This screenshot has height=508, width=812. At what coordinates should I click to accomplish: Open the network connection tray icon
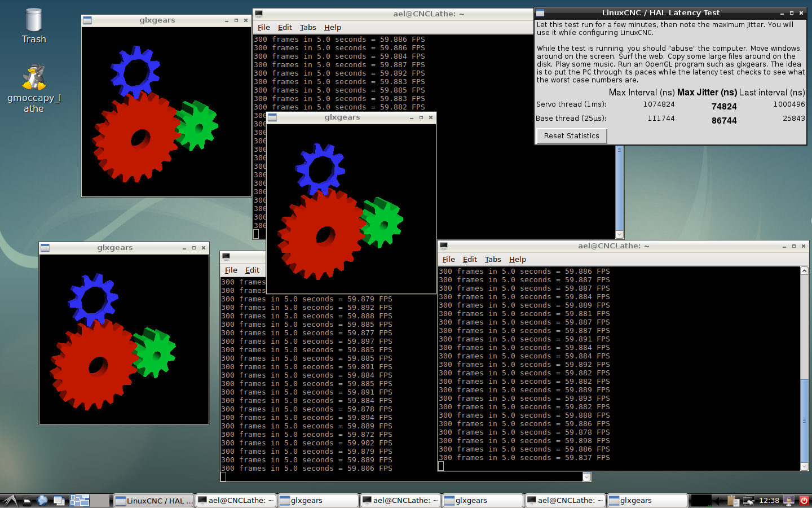coord(749,501)
